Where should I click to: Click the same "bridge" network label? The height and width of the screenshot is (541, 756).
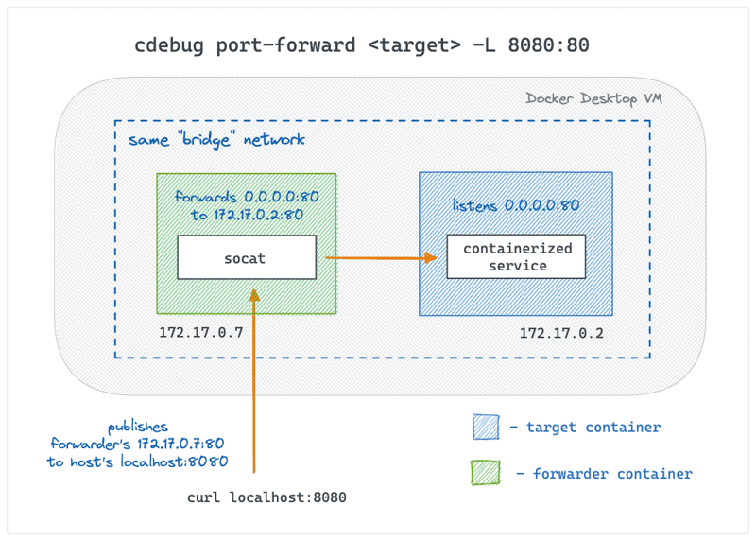pyautogui.click(x=216, y=140)
